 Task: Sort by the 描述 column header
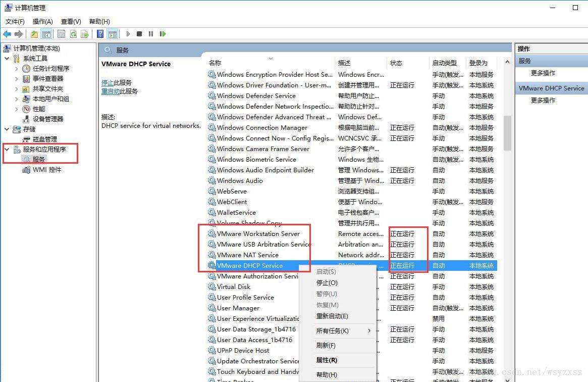pos(360,63)
